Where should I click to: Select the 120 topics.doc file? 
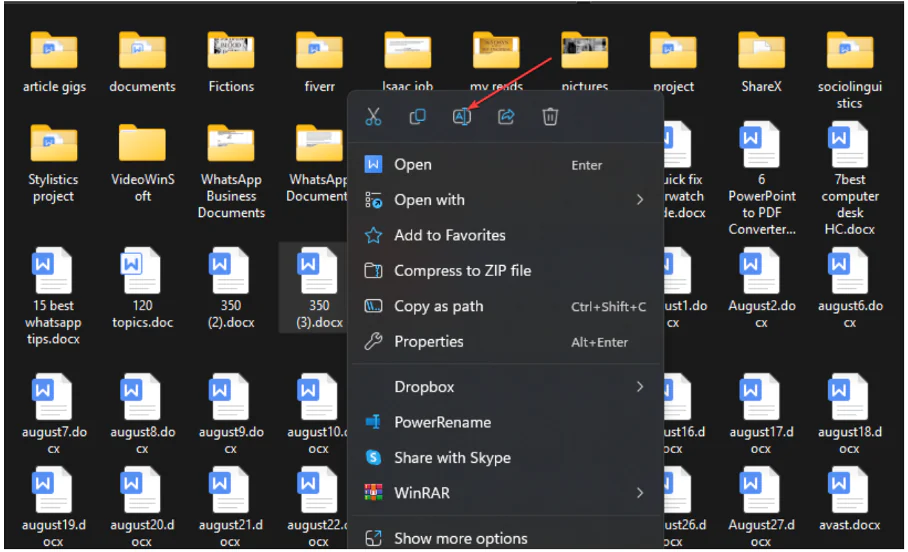point(142,285)
